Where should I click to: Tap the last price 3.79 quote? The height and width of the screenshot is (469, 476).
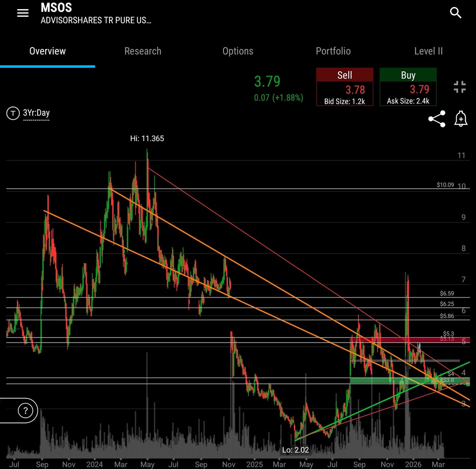click(x=267, y=81)
